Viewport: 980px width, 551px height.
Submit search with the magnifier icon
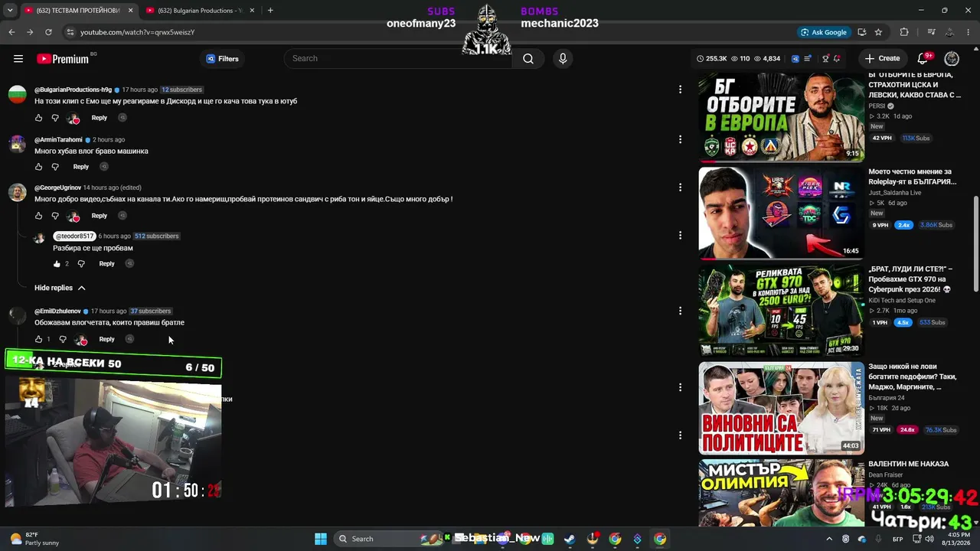point(528,59)
